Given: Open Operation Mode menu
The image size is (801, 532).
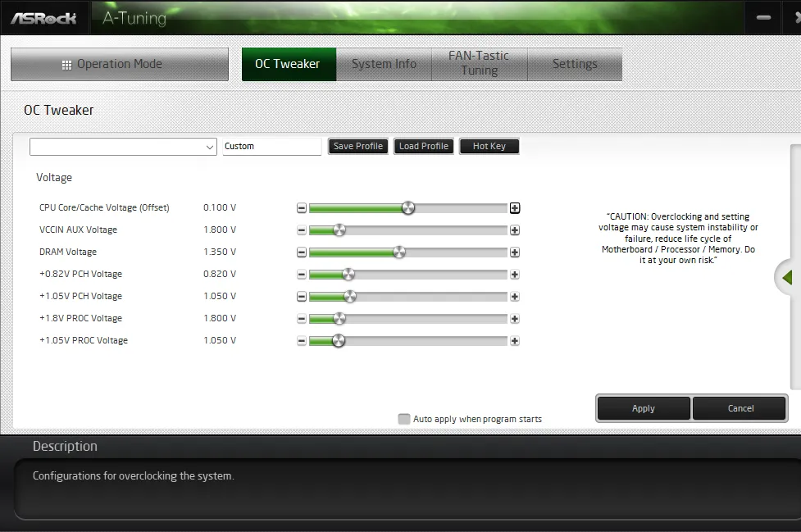Looking at the screenshot, I should coord(120,64).
